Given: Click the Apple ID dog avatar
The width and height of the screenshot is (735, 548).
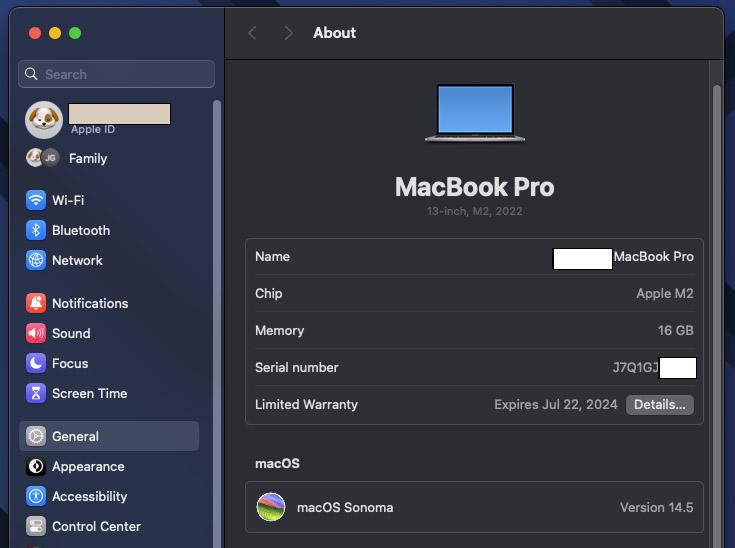Looking at the screenshot, I should click(x=44, y=120).
